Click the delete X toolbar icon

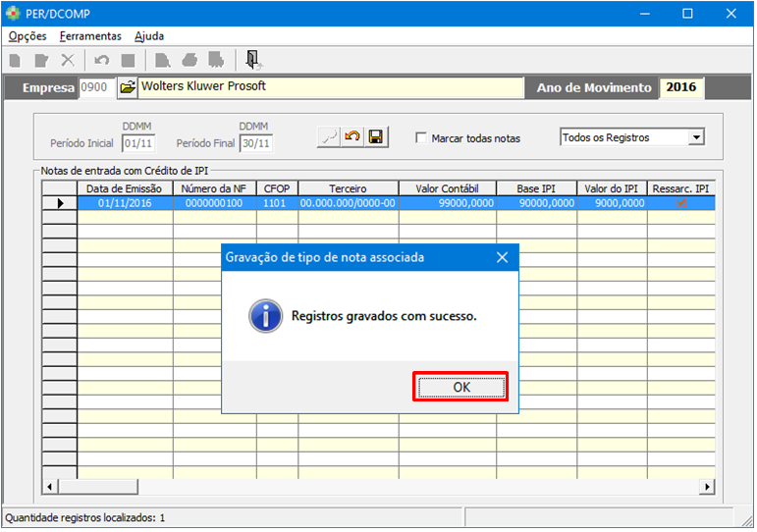(67, 61)
